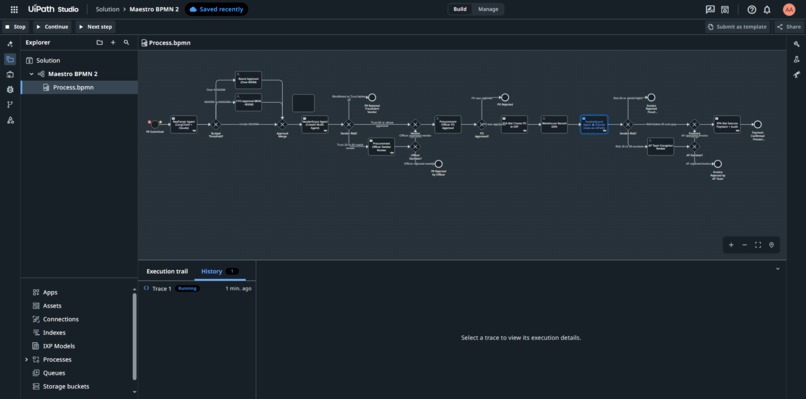The width and height of the screenshot is (806, 399).
Task: Expand the Processes resource node
Action: click(27, 359)
